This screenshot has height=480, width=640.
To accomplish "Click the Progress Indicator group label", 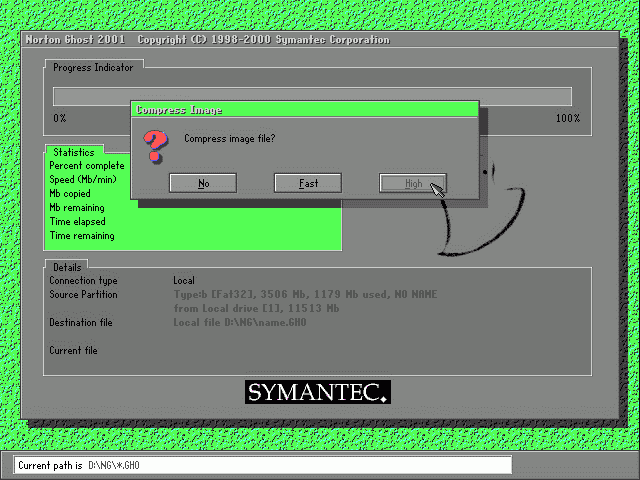I will coord(93,67).
